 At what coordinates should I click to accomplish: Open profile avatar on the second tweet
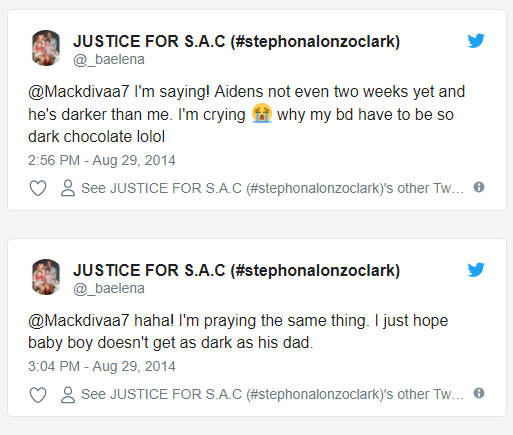(x=46, y=277)
